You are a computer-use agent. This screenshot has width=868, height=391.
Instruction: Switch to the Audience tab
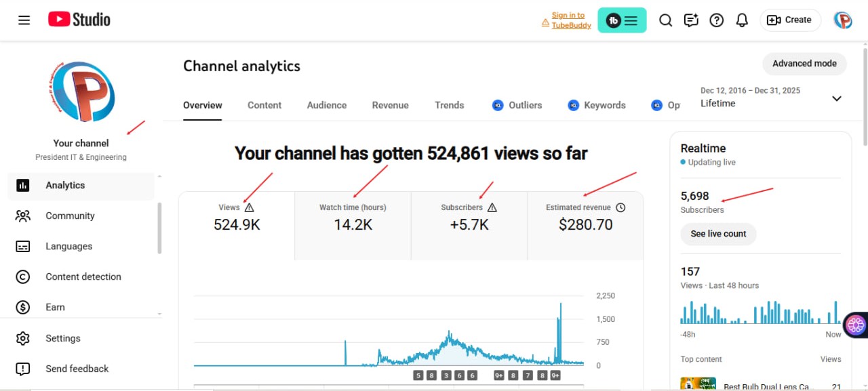(x=326, y=105)
